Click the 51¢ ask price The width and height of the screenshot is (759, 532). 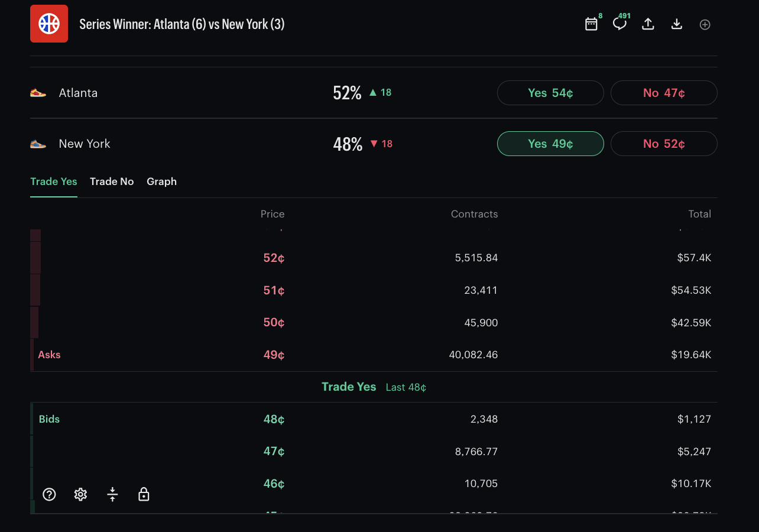click(x=274, y=290)
